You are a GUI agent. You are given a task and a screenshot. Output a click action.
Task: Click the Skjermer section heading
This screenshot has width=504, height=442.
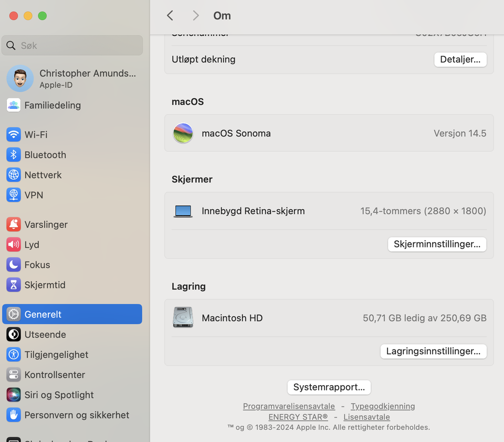click(192, 179)
